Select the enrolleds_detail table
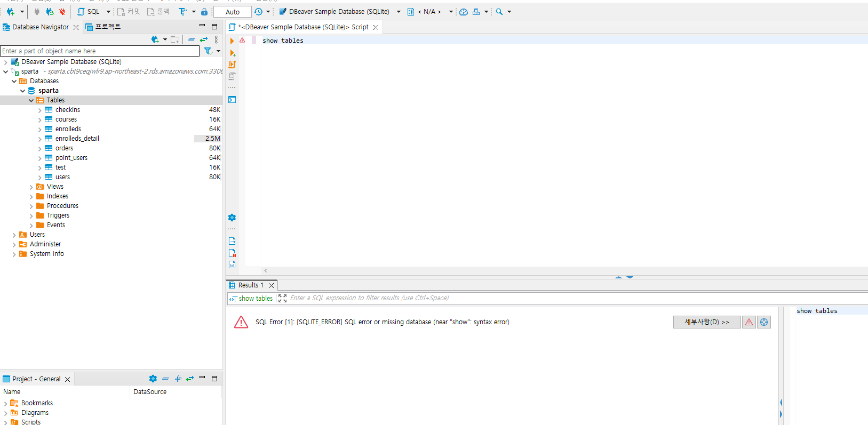The height and width of the screenshot is (425, 868). (77, 139)
